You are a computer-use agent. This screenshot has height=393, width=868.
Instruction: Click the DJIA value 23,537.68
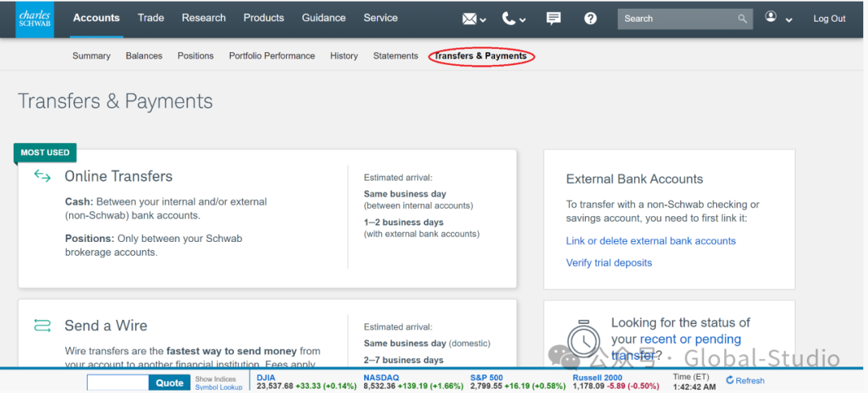click(275, 386)
